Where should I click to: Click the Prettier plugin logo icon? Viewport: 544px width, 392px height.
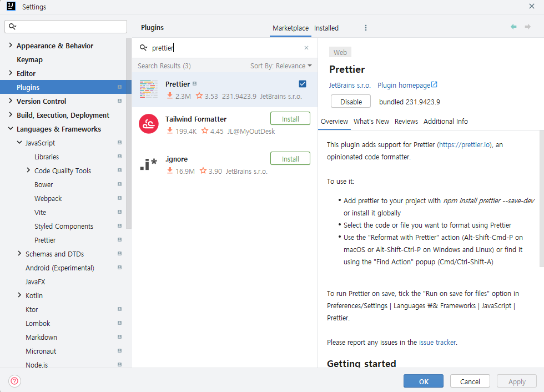[x=149, y=89]
